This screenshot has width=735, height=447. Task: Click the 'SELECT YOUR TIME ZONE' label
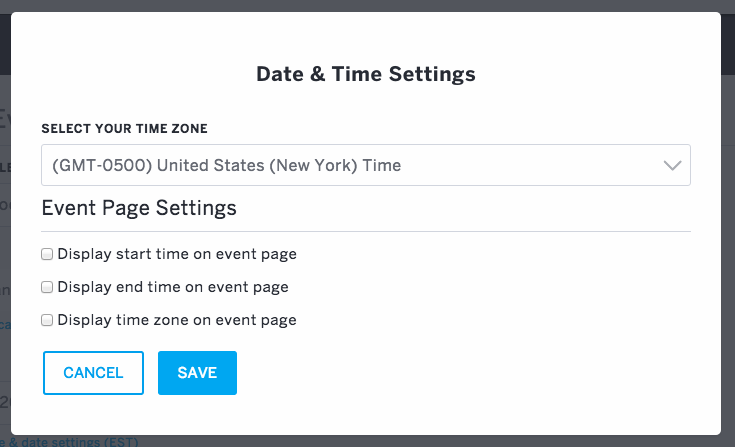pyautogui.click(x=124, y=128)
